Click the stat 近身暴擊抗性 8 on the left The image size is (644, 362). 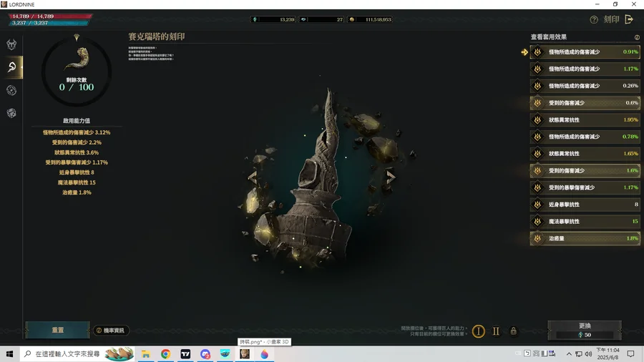pyautogui.click(x=77, y=172)
